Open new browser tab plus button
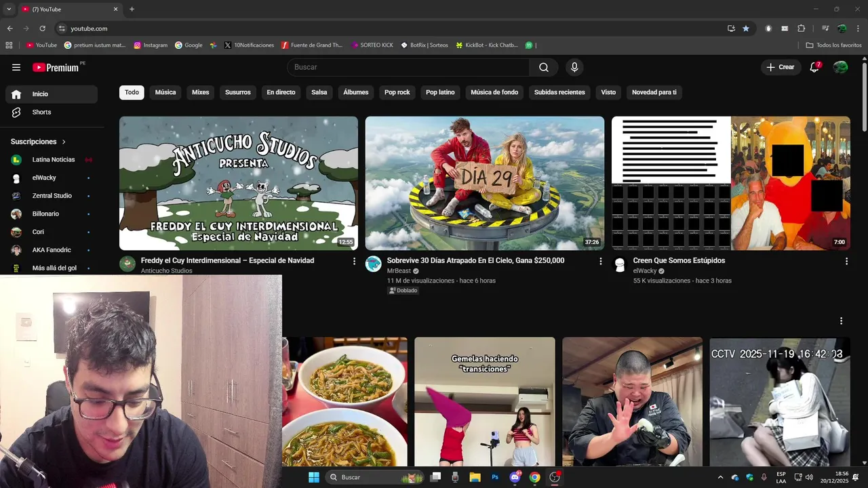The image size is (868, 488). click(x=132, y=9)
